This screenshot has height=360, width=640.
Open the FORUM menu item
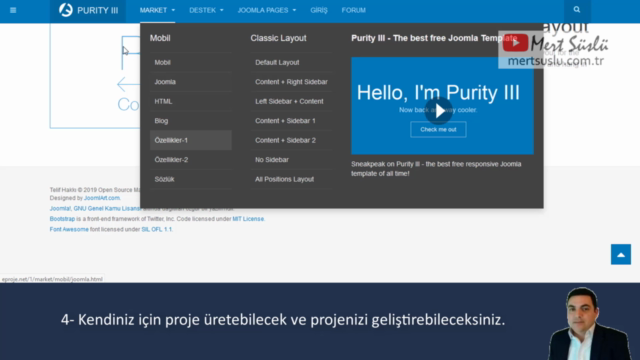pyautogui.click(x=353, y=10)
